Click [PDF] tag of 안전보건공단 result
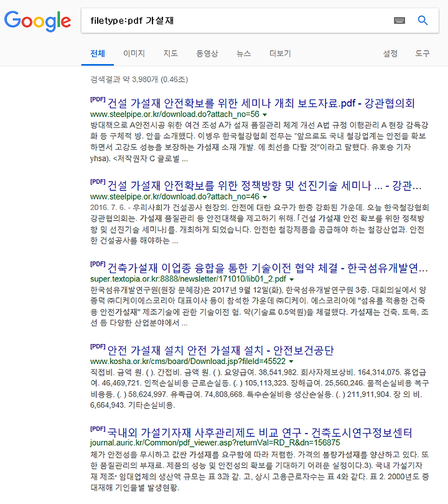This screenshot has width=448, height=504. [98, 347]
